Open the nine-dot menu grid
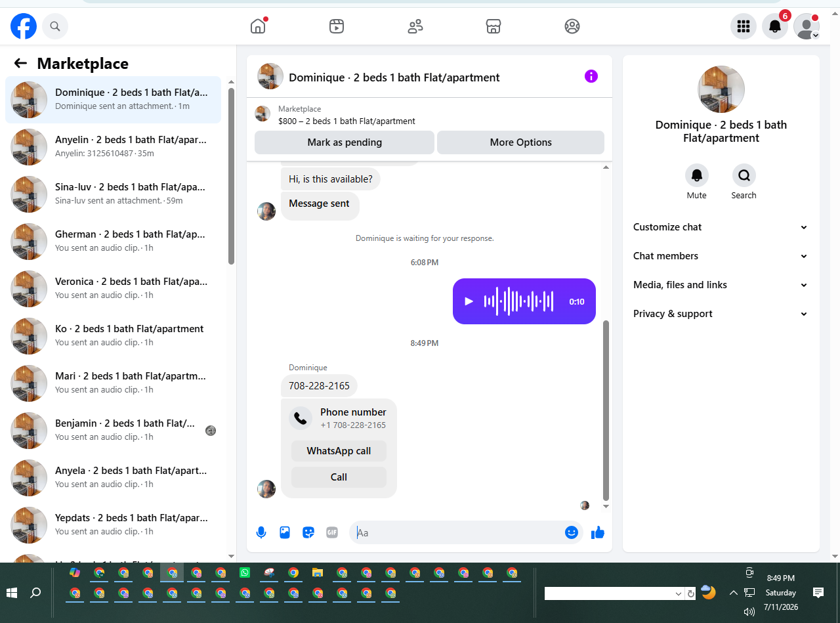840x623 pixels. 744,26
